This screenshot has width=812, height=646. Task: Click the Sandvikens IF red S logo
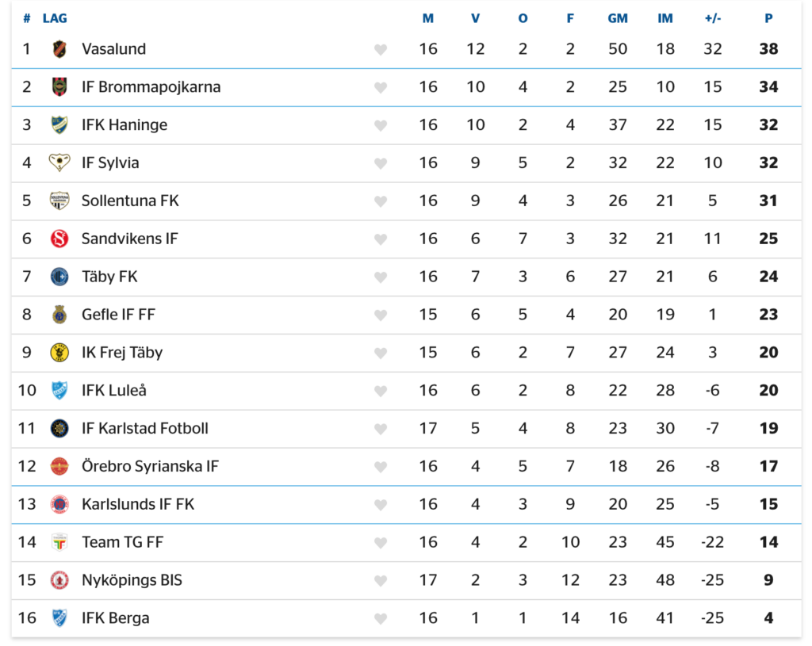[x=59, y=239]
